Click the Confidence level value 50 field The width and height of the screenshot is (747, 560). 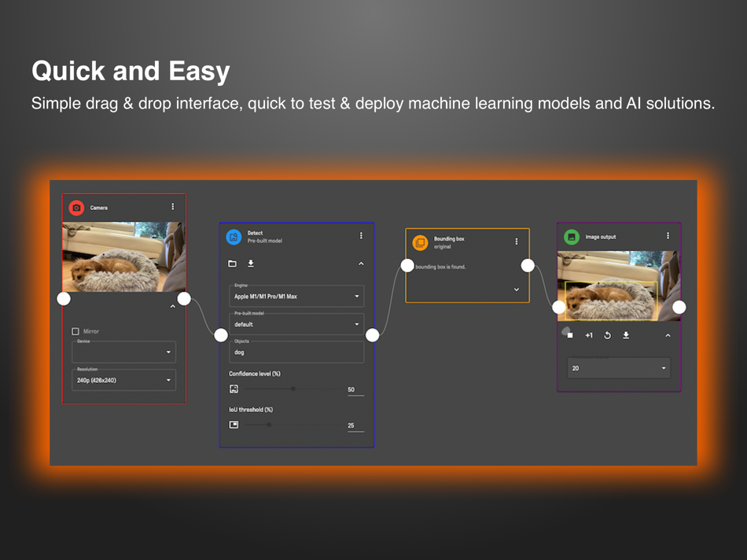[x=356, y=389]
